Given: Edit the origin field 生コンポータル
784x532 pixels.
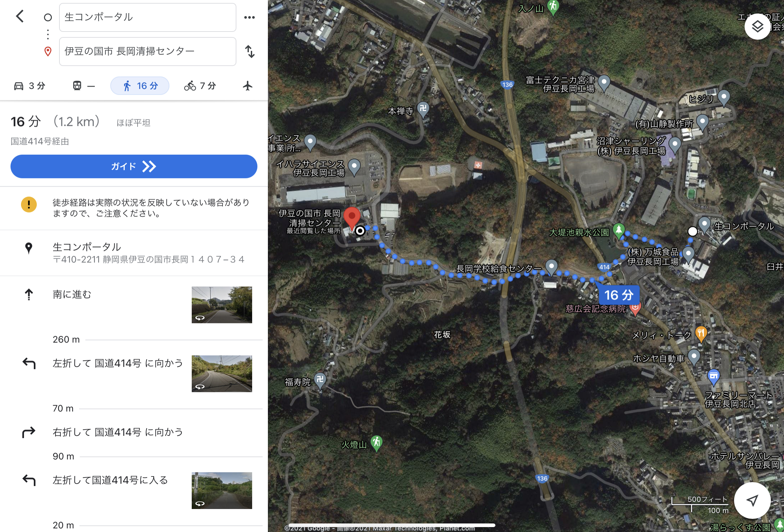Looking at the screenshot, I should 147,17.
